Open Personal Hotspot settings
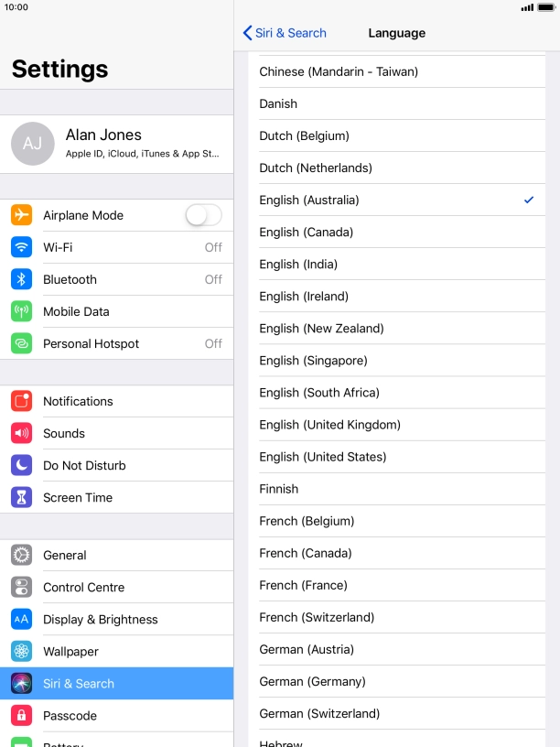This screenshot has height=747, width=560. 117,343
